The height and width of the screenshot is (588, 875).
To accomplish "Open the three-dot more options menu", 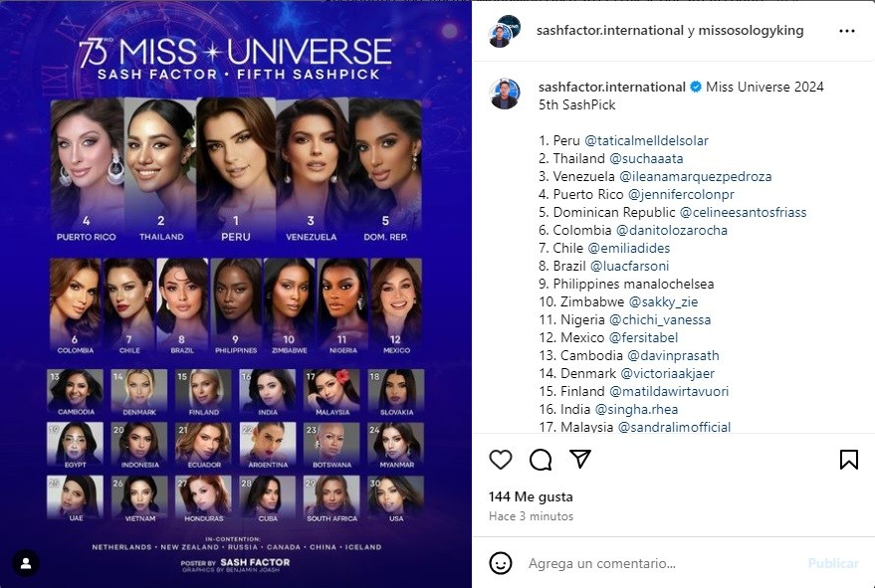I will pyautogui.click(x=847, y=31).
